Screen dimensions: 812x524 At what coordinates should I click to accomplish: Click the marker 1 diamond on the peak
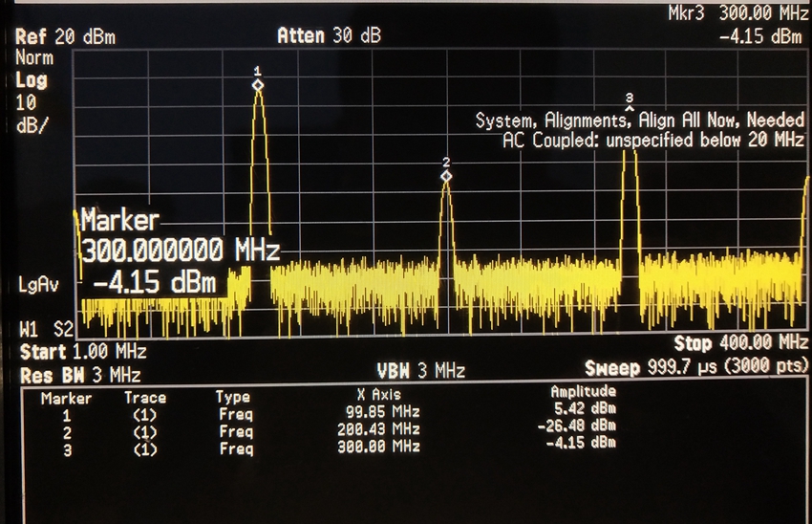tap(257, 85)
